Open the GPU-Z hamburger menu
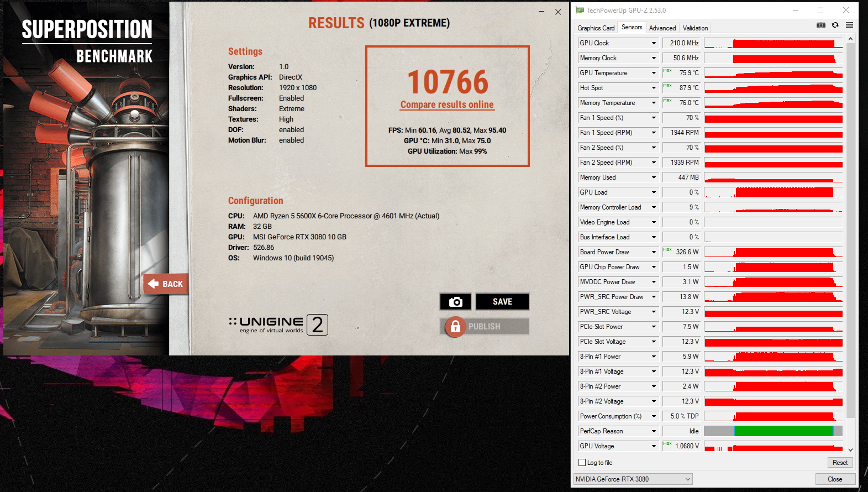The height and width of the screenshot is (492, 868). pos(849,25)
